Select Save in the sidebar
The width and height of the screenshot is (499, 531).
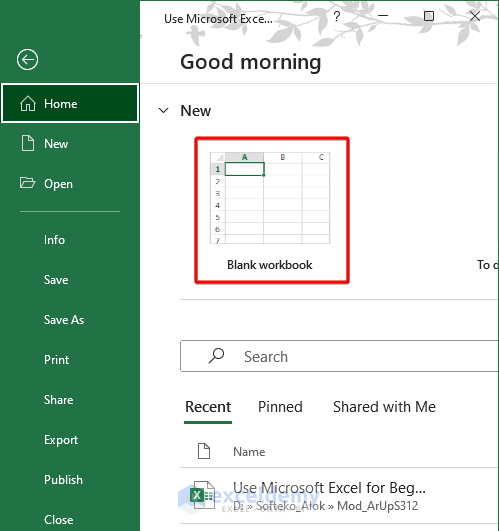coord(56,280)
